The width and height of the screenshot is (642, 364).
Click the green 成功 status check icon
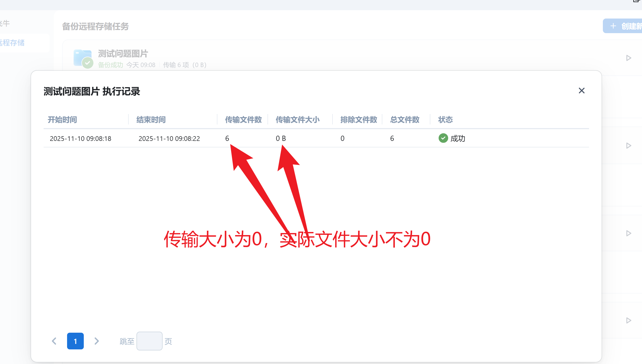tap(443, 138)
